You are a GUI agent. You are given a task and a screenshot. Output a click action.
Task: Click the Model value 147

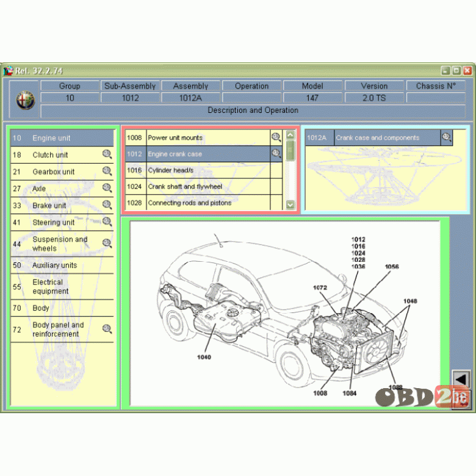point(312,98)
